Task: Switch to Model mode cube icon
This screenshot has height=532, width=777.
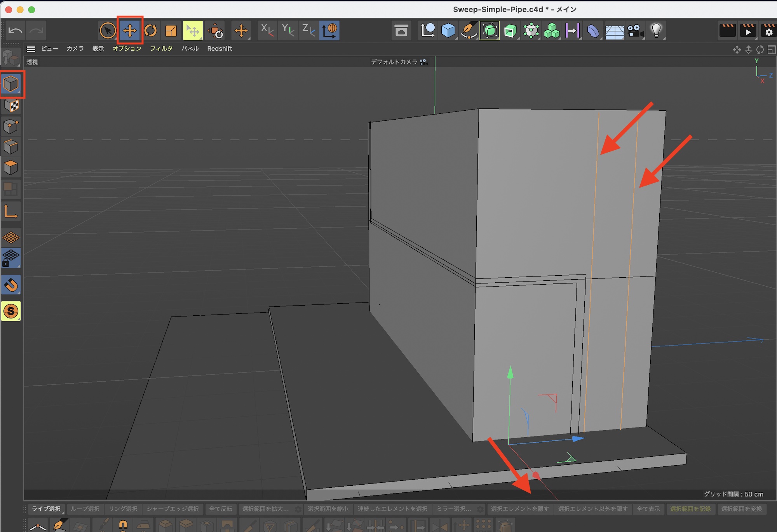Action: click(11, 84)
